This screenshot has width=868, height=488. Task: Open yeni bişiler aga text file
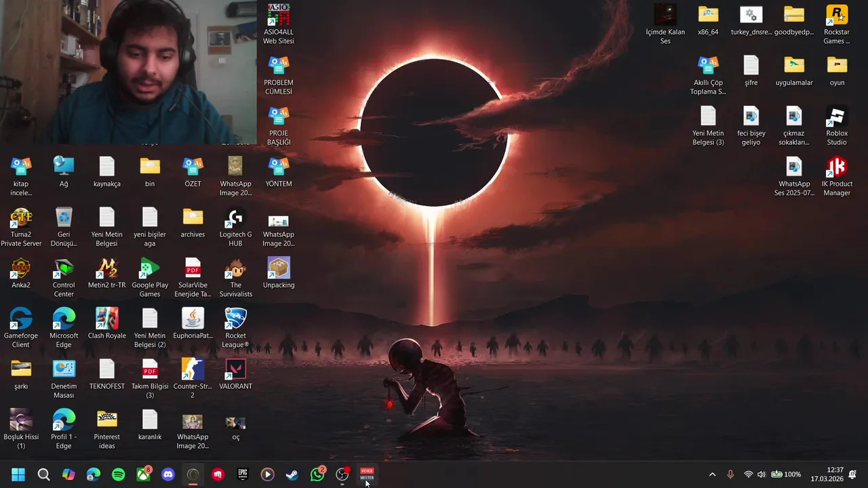click(x=150, y=227)
